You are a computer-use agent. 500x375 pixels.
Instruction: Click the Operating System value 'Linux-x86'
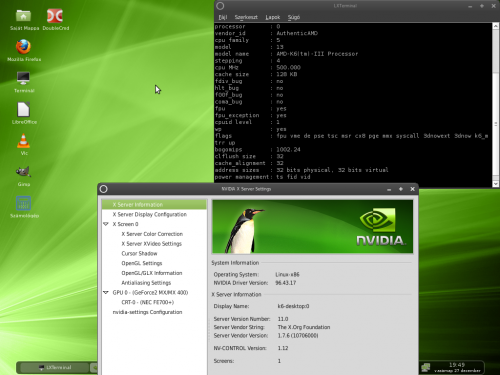tap(287, 274)
